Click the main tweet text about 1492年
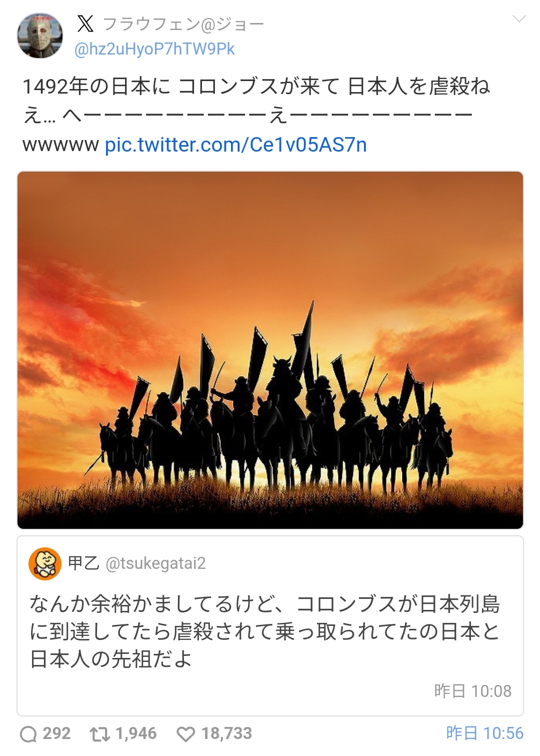Image resolution: width=540 pixels, height=756 pixels. tap(256, 116)
